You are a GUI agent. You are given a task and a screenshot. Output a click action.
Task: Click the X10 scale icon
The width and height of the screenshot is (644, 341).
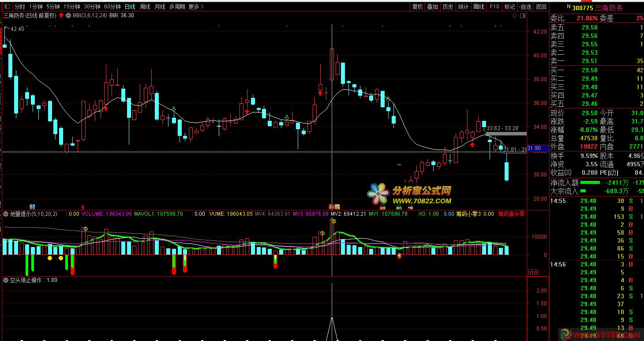[x=532, y=273]
